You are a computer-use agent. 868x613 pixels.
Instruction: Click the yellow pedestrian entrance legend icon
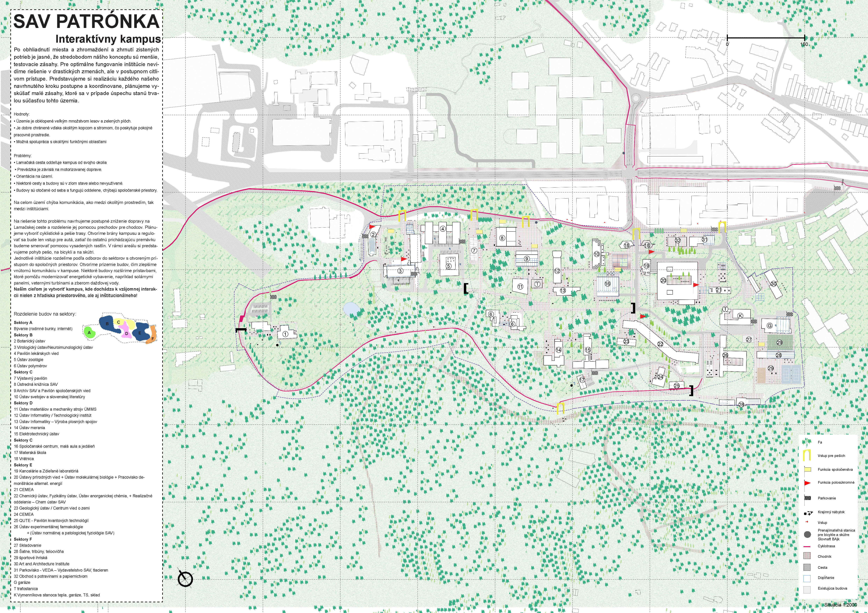[807, 455]
